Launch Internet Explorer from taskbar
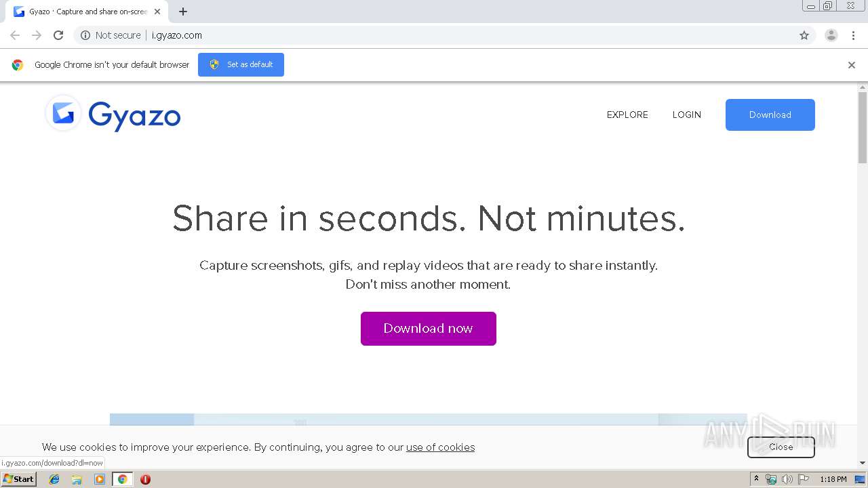This screenshot has width=868, height=488. (x=54, y=479)
